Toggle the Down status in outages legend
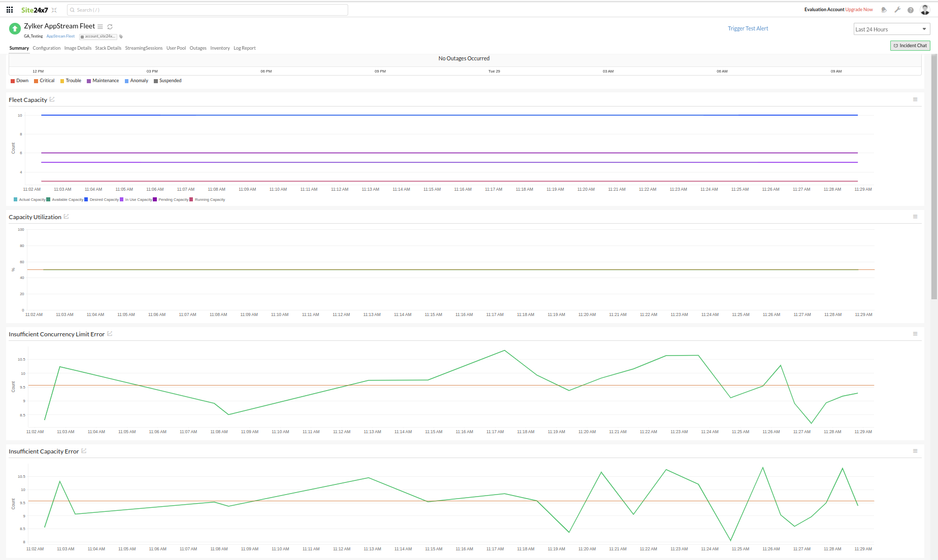938x560 pixels. coord(19,81)
